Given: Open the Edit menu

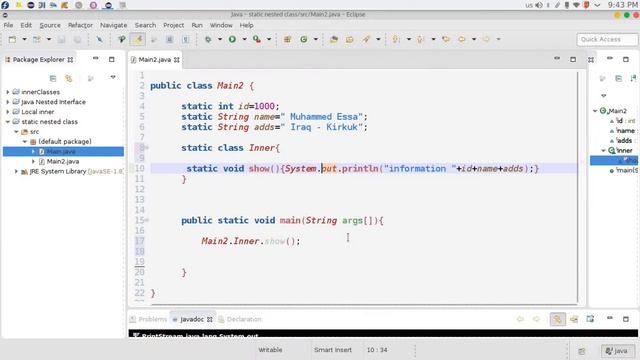Looking at the screenshot, I should point(26,25).
